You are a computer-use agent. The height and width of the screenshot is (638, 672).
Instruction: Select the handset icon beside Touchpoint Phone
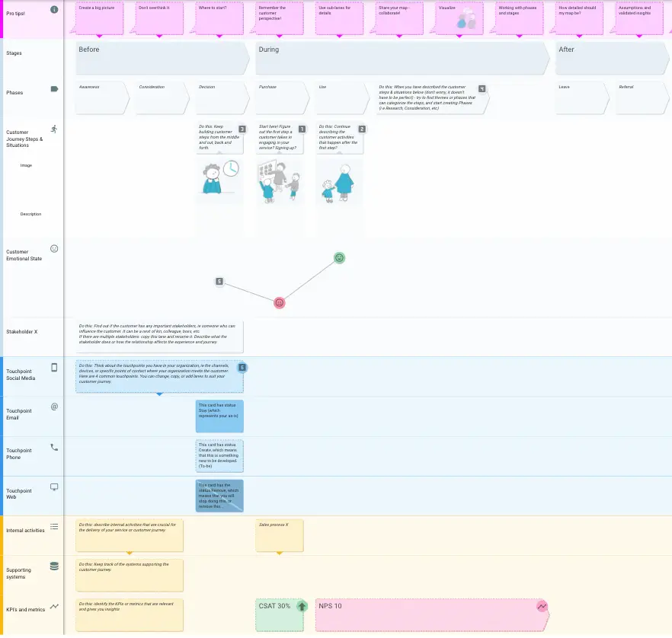(53, 446)
